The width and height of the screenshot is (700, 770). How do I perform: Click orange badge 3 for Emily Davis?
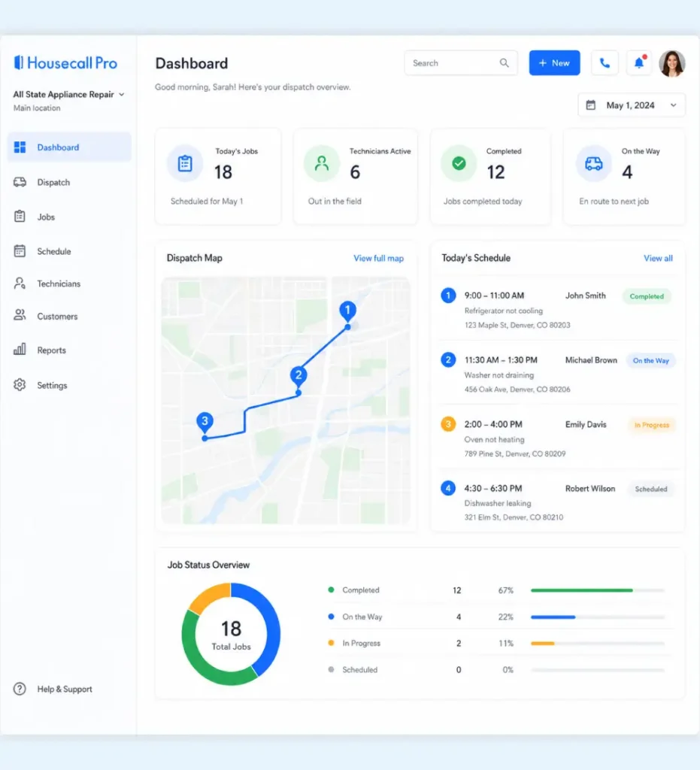tap(448, 424)
